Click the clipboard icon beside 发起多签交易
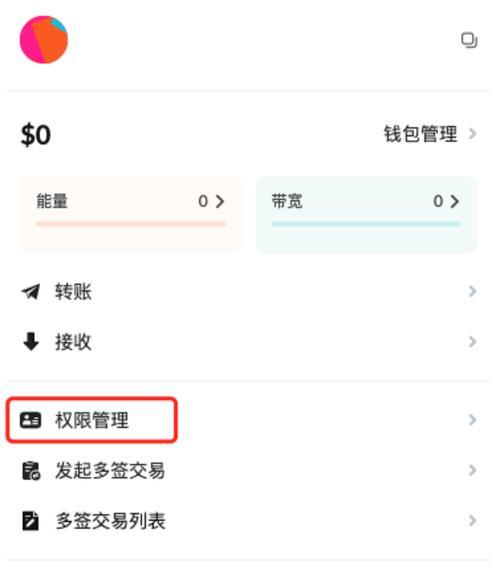Viewport: 500px width, 573px height. [31, 471]
